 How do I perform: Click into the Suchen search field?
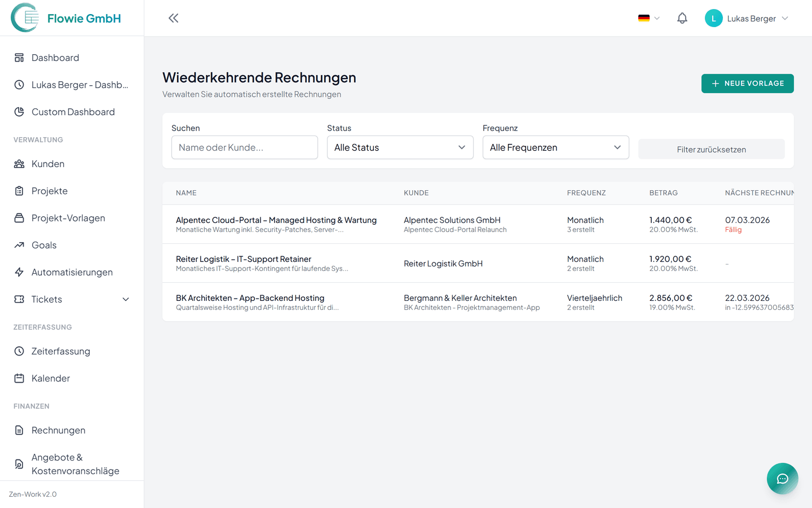[x=244, y=147]
